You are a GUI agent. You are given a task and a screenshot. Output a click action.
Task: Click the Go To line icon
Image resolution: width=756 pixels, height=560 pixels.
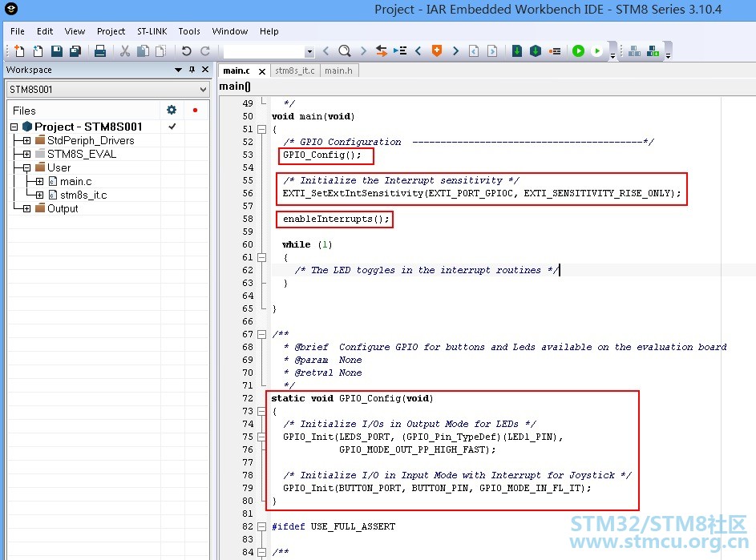tap(400, 50)
